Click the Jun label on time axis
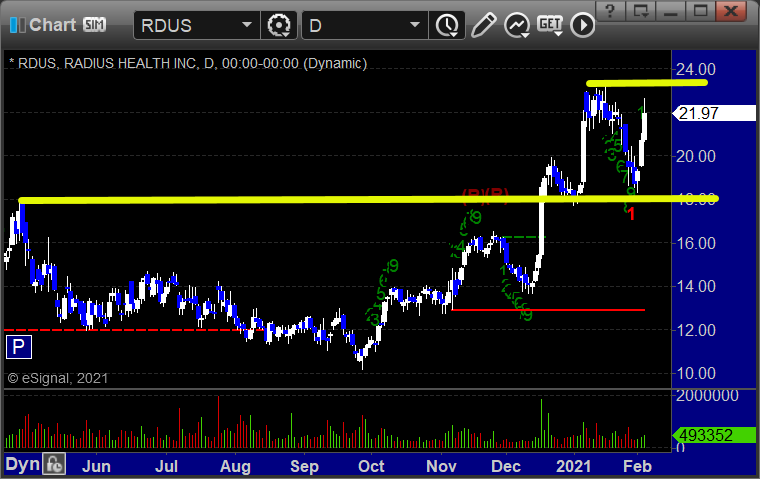 pos(96,466)
